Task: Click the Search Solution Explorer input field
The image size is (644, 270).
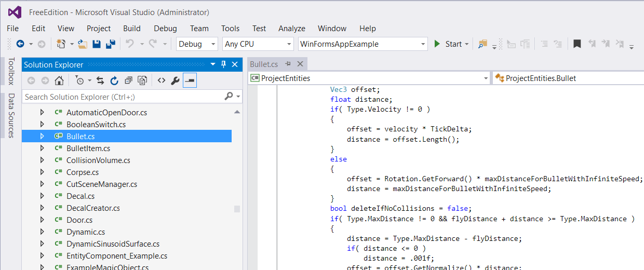Action: pyautogui.click(x=123, y=97)
